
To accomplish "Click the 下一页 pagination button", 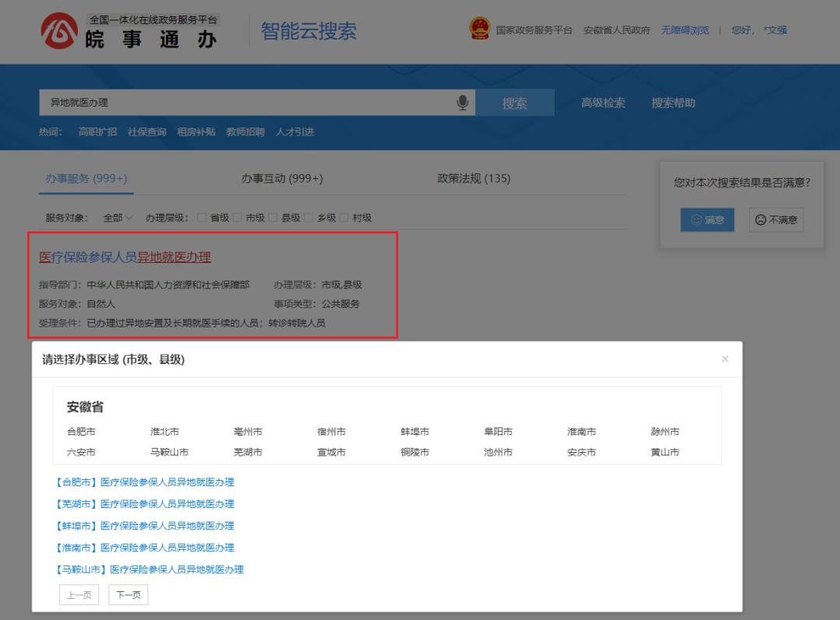I will [127, 594].
